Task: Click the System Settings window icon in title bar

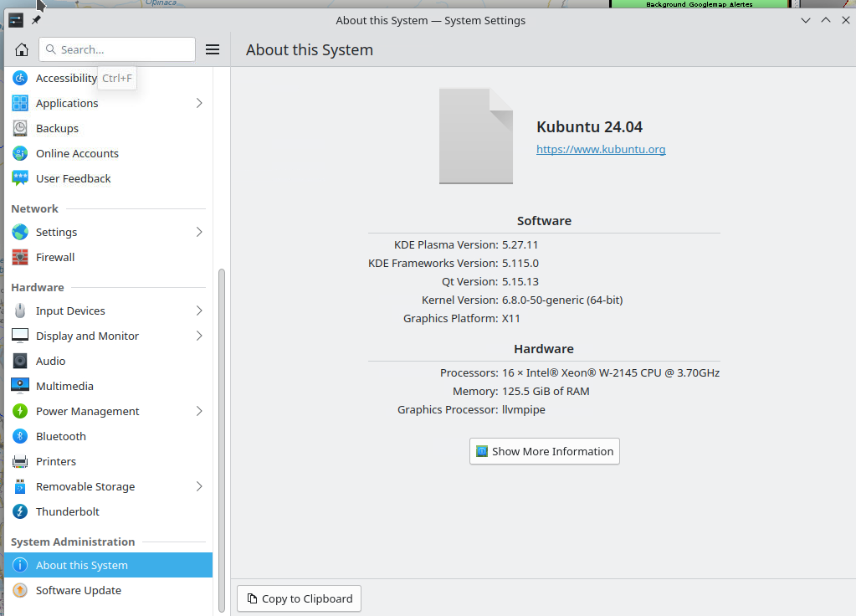Action: coord(16,21)
